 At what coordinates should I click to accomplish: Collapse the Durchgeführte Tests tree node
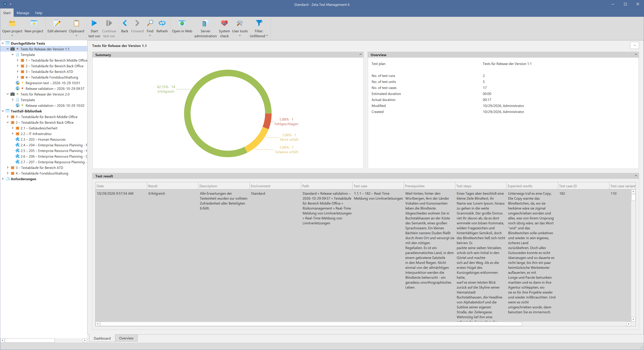[3, 43]
